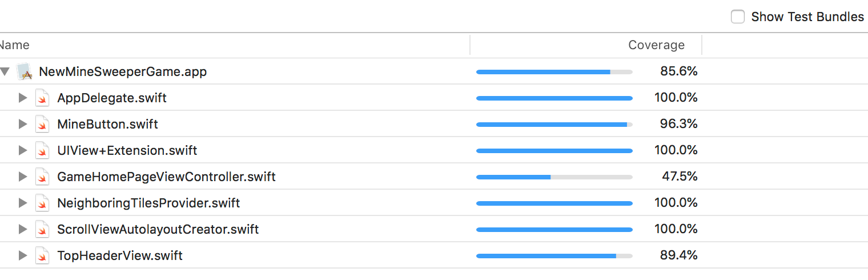
Task: Click the NeighboringTilesProvider.swift file icon
Action: point(42,203)
